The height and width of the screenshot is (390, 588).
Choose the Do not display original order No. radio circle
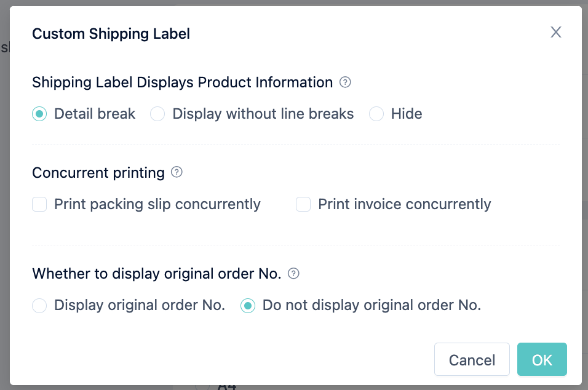(x=248, y=306)
